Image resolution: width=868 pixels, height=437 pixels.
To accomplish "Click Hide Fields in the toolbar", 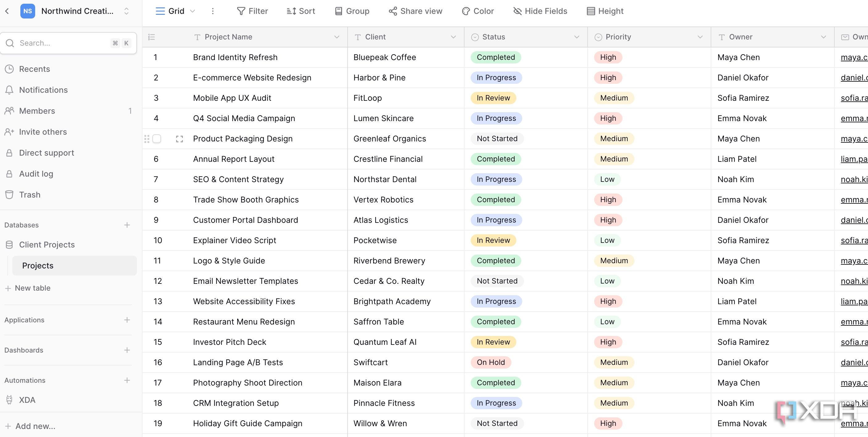I will (x=540, y=11).
